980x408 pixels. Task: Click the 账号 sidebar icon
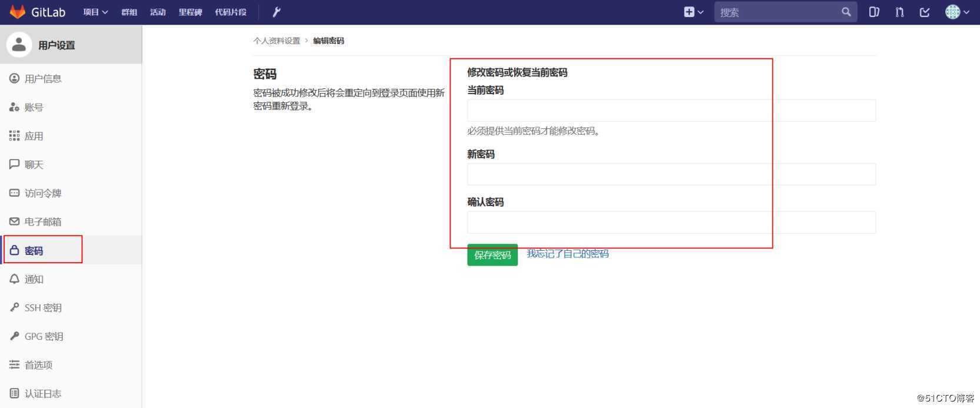click(14, 107)
